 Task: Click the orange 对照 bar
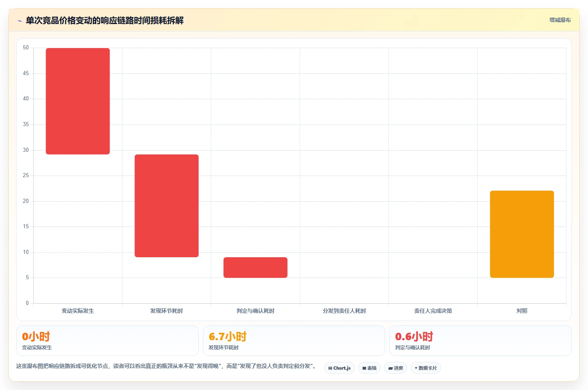(522, 234)
